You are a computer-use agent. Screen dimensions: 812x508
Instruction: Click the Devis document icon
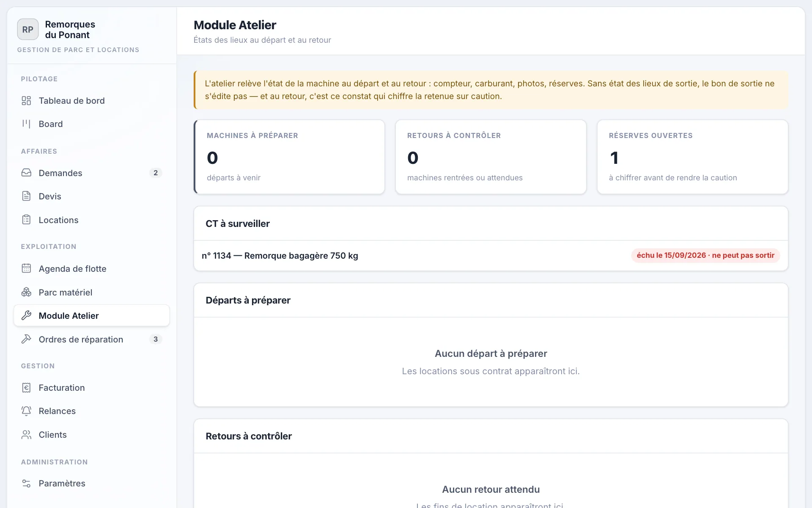[26, 196]
